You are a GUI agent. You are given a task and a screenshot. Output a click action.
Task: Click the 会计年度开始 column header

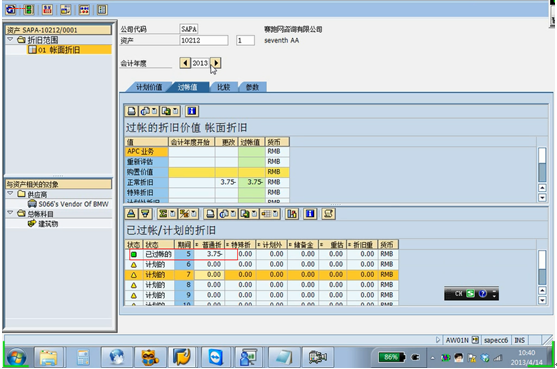coord(191,142)
